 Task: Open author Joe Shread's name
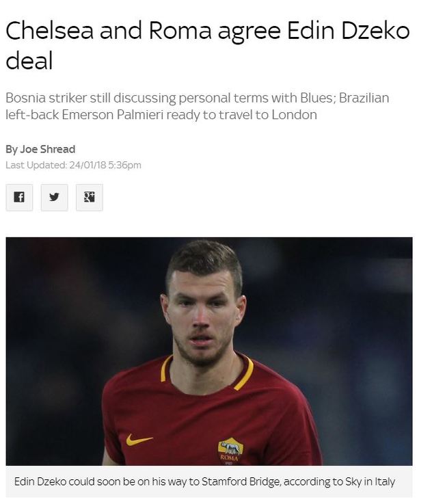(48, 149)
